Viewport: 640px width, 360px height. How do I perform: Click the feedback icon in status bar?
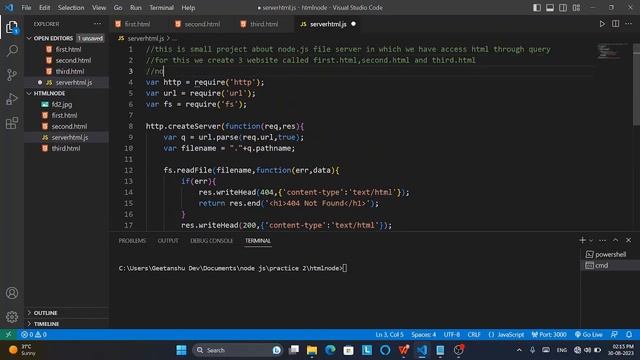(614, 334)
